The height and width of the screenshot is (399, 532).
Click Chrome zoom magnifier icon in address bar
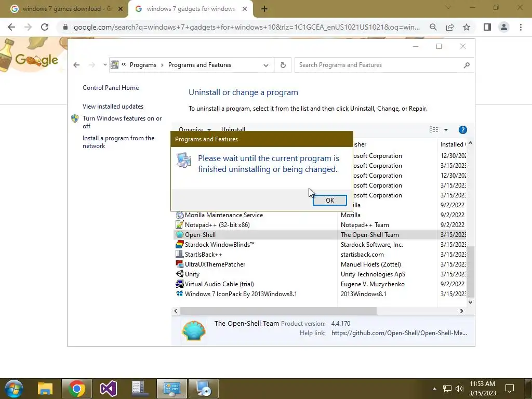click(433, 27)
